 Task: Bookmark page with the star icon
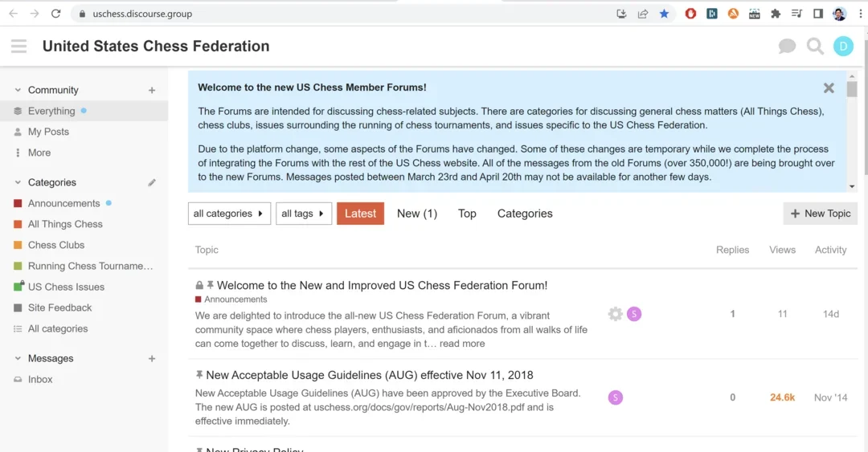(664, 14)
